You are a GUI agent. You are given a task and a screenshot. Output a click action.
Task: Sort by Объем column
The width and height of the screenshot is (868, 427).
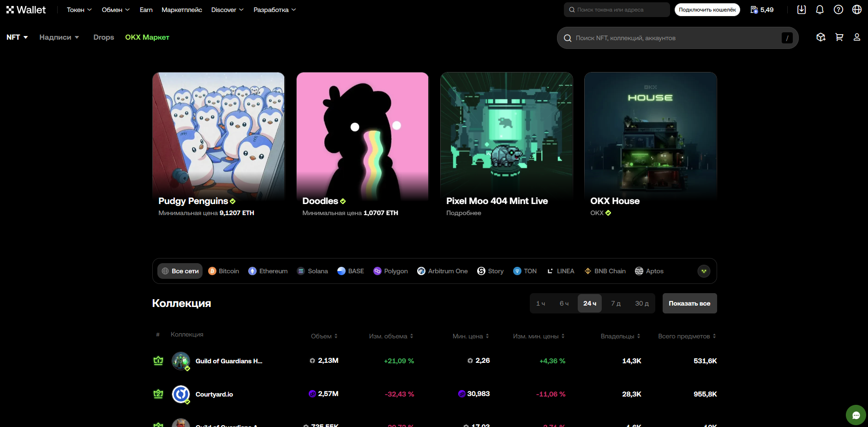click(324, 336)
